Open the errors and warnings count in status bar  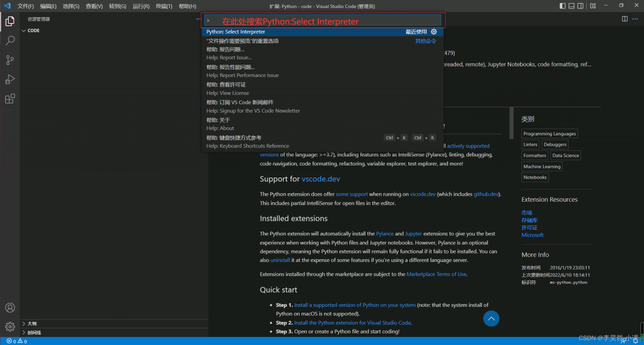tap(17, 341)
